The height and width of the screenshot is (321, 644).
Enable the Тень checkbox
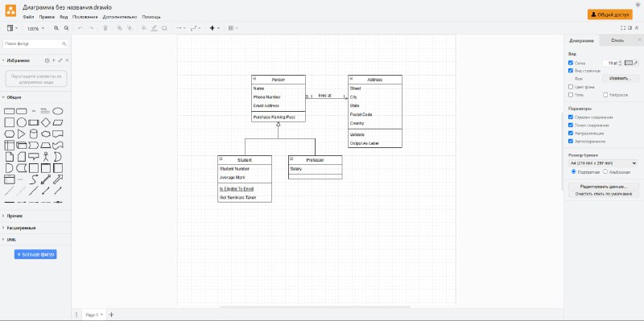(x=571, y=95)
